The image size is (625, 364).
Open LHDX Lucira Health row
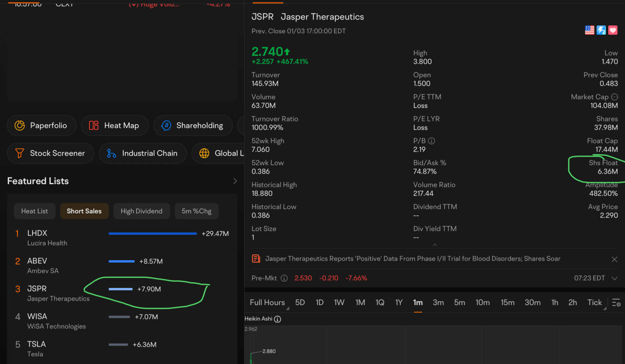point(122,238)
